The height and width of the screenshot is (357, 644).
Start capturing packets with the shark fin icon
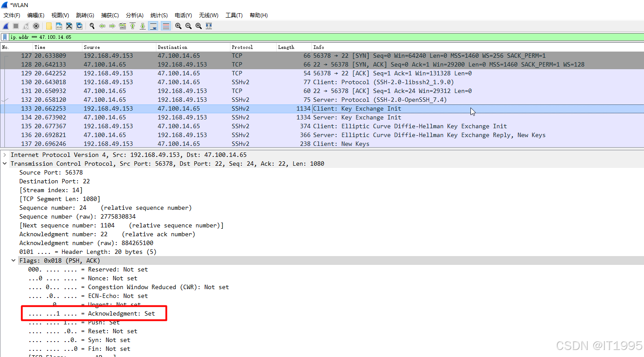pyautogui.click(x=5, y=26)
